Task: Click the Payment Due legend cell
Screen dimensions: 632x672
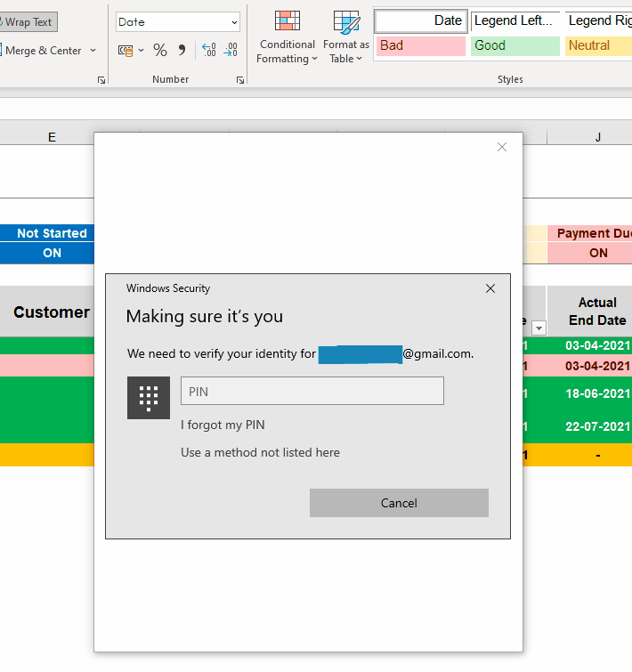Action: tap(589, 233)
